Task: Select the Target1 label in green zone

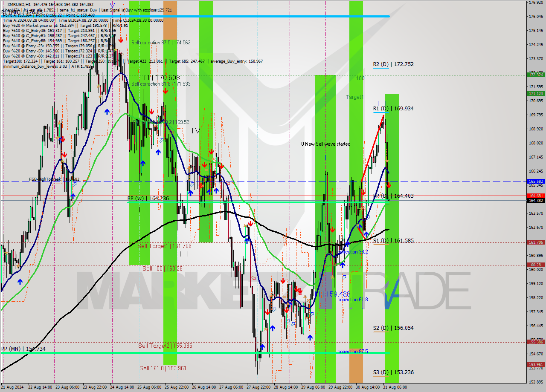Action: 355,97
